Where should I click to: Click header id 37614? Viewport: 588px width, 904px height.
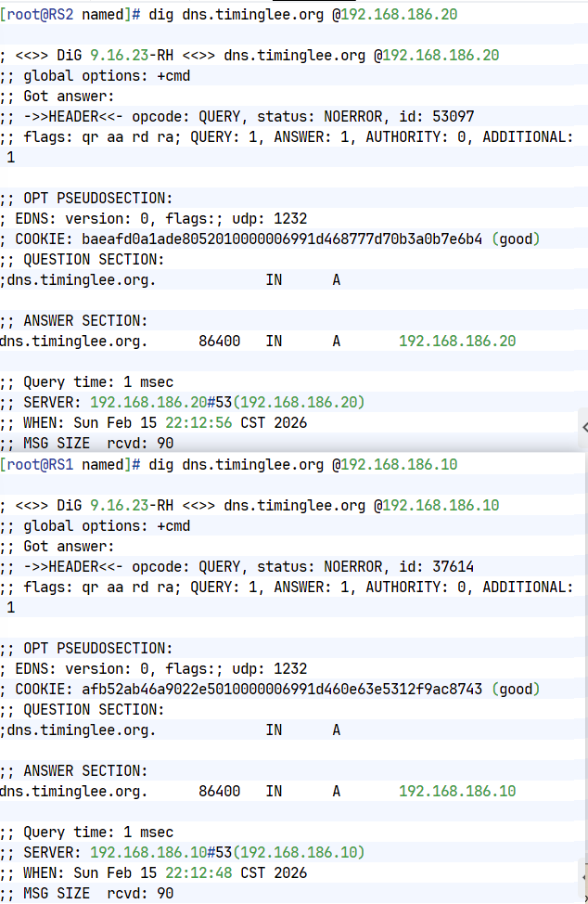click(454, 567)
